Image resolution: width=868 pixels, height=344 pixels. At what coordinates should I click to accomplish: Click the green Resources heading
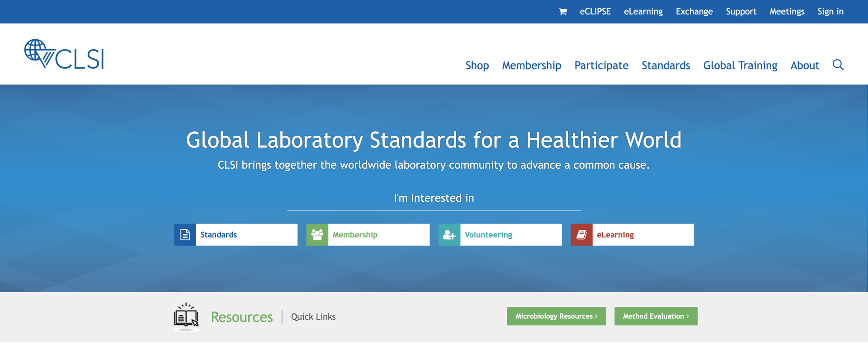[242, 317]
